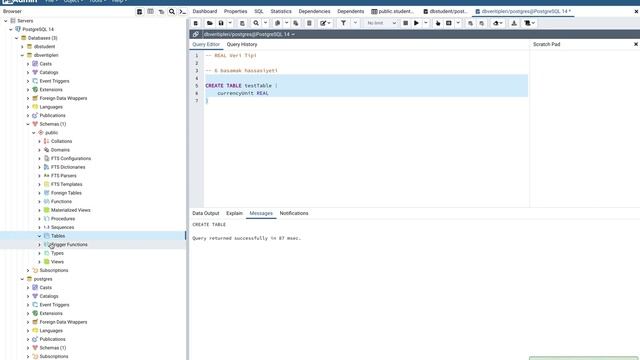Click the Paste icon in query toolbar
Image resolution: width=640 pixels, height=360 pixels.
click(x=296, y=23)
